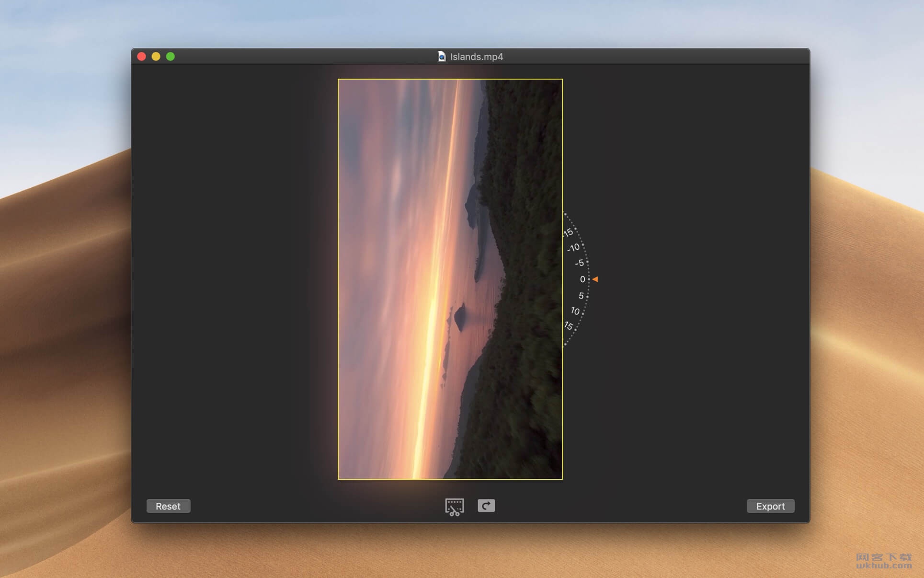Viewport: 924px width, 578px height.
Task: Export the Islands.mp4 video
Action: (x=770, y=506)
